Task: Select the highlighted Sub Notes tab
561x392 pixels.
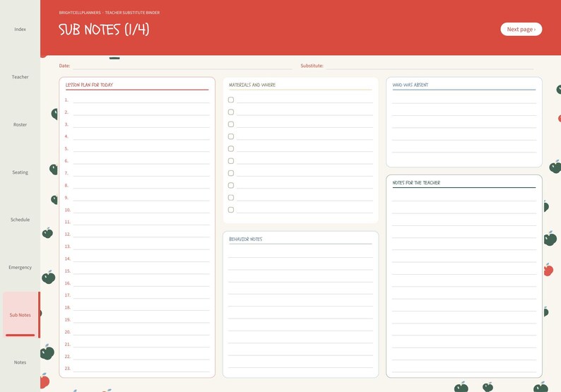Action: 20,315
